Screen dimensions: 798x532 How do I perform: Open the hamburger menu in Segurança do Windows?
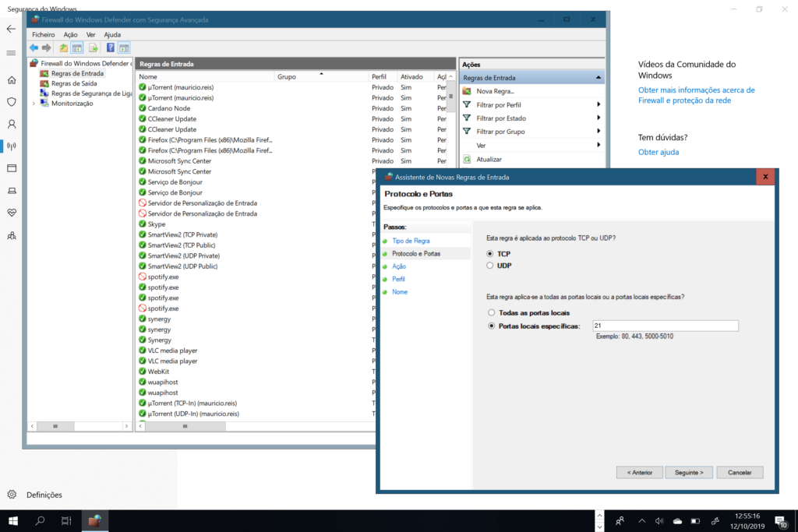pyautogui.click(x=11, y=53)
